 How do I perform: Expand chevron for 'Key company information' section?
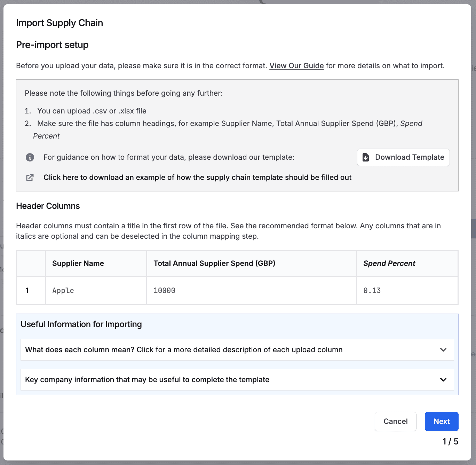click(x=443, y=380)
